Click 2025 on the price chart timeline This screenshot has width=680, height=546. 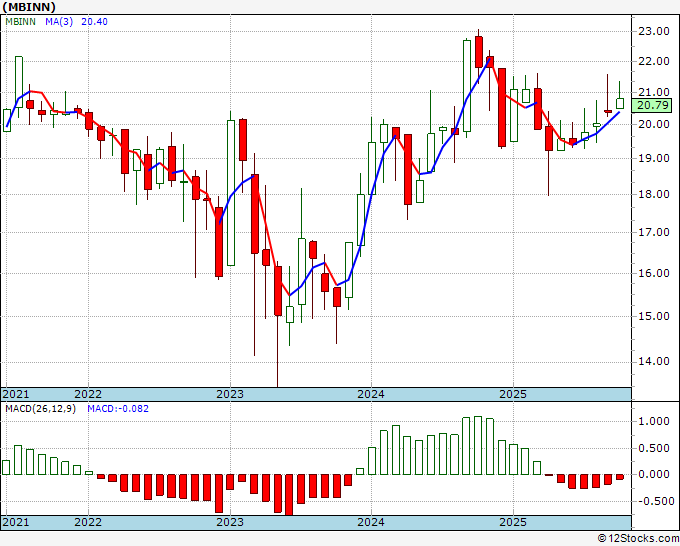tap(513, 394)
